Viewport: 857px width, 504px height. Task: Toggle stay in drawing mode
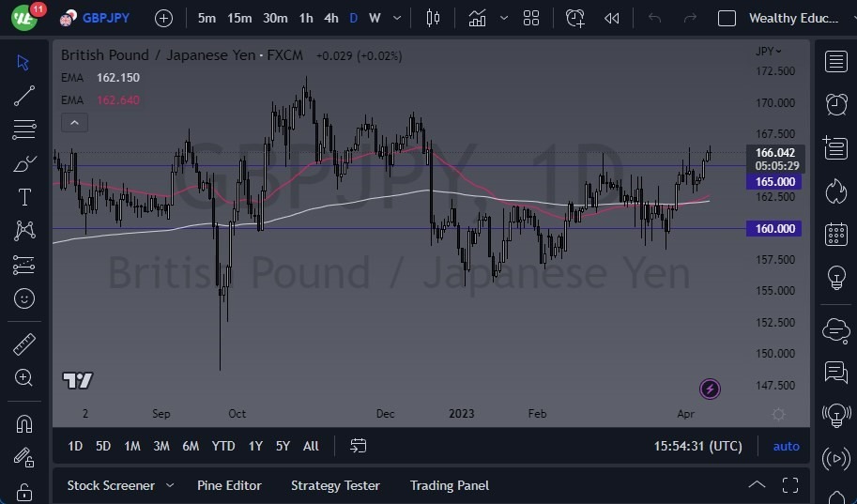point(24,457)
